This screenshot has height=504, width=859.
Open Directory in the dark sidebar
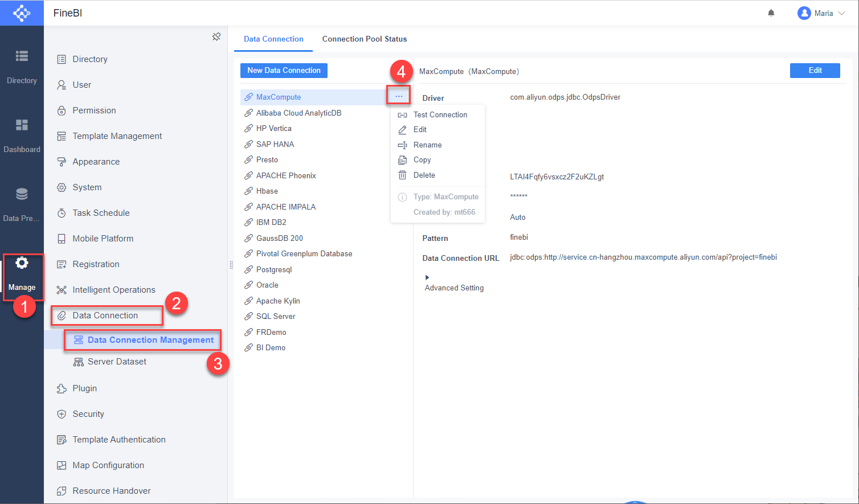click(22, 67)
